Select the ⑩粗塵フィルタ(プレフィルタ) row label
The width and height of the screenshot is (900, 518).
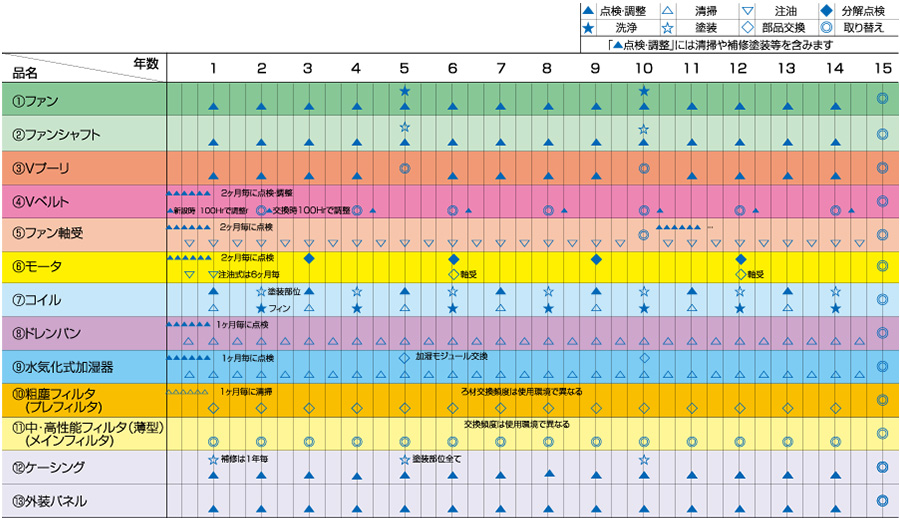pyautogui.click(x=57, y=400)
